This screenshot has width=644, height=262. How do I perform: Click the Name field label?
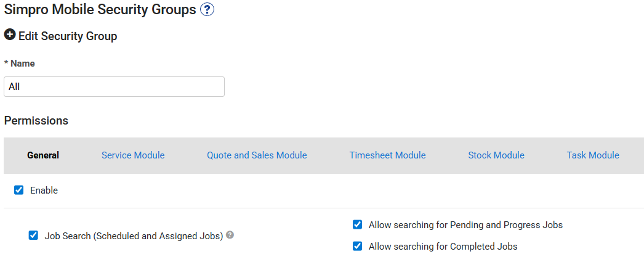[22, 63]
